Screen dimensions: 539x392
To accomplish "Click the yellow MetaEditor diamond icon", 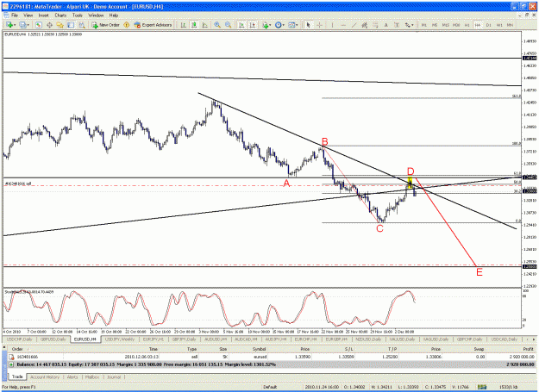I will pyautogui.click(x=127, y=25).
